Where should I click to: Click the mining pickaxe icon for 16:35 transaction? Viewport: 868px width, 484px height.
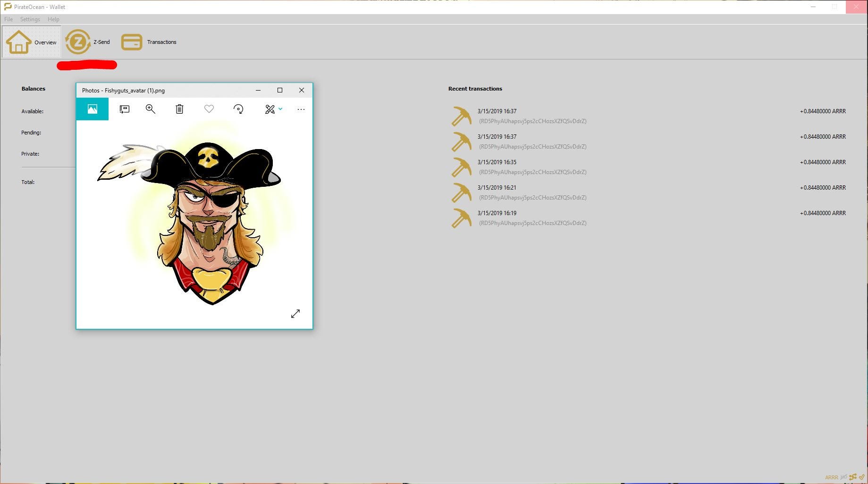[461, 167]
